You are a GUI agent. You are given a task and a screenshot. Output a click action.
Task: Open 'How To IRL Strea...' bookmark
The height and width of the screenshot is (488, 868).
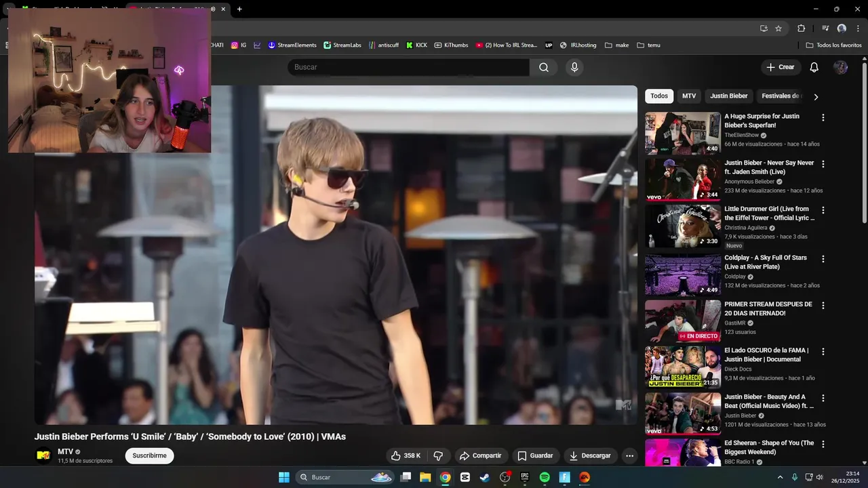point(506,45)
